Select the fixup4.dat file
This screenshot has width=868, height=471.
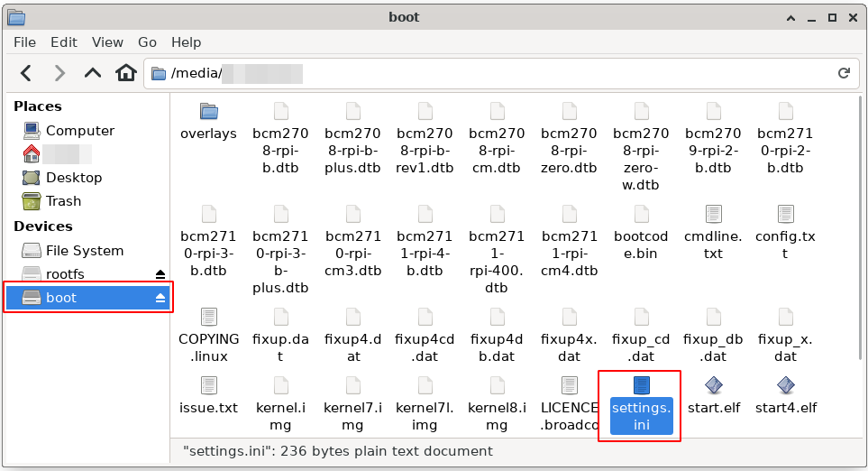pos(352,336)
